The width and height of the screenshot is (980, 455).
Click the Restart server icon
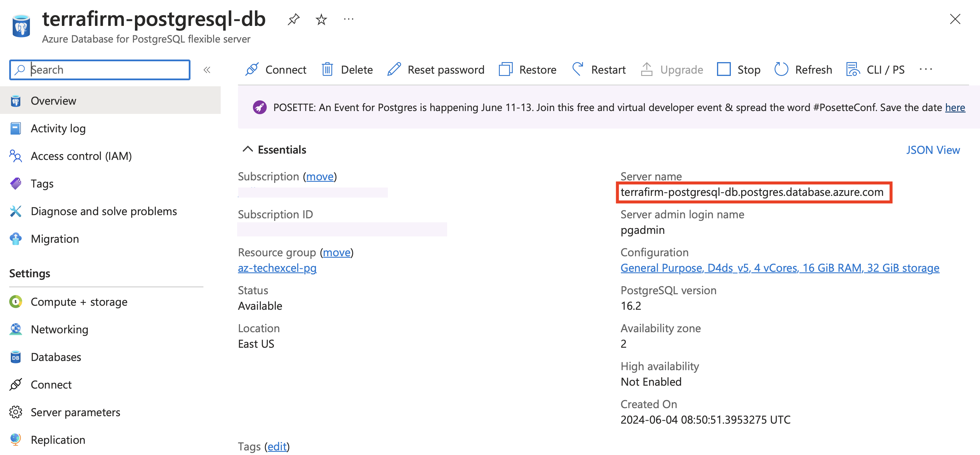click(x=577, y=70)
